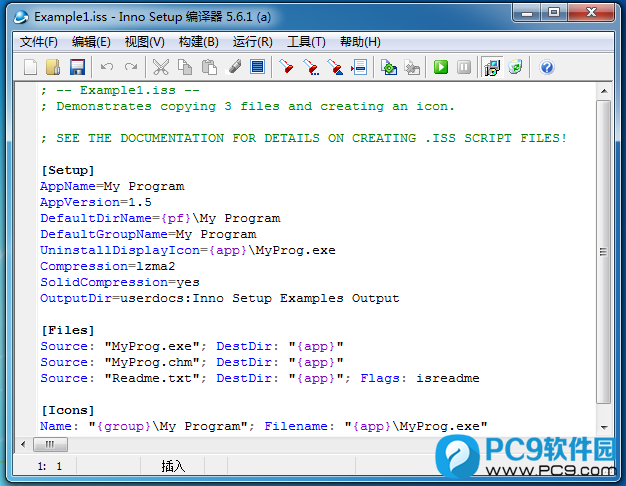The image size is (626, 486).
Task: Click the Replace flashlight icon
Action: pos(335,67)
